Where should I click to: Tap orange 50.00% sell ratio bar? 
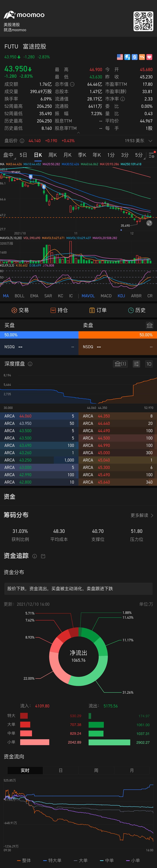[x=118, y=335]
